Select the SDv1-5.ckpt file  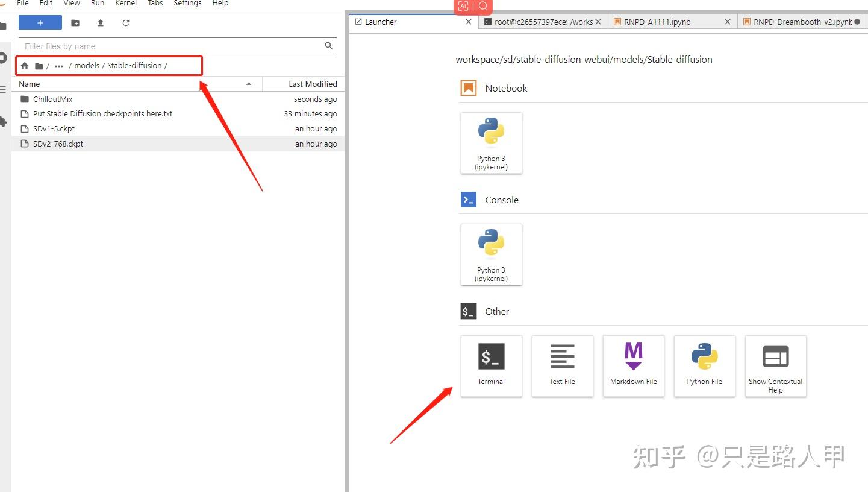[x=178, y=128]
